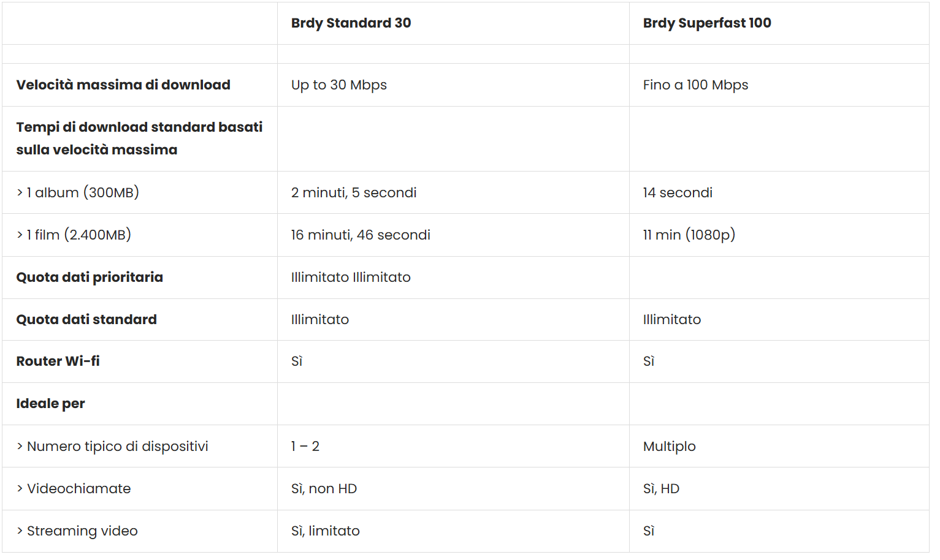Click the chevron before 1 album (300MB)
This screenshot has height=560, width=940.
[20, 193]
